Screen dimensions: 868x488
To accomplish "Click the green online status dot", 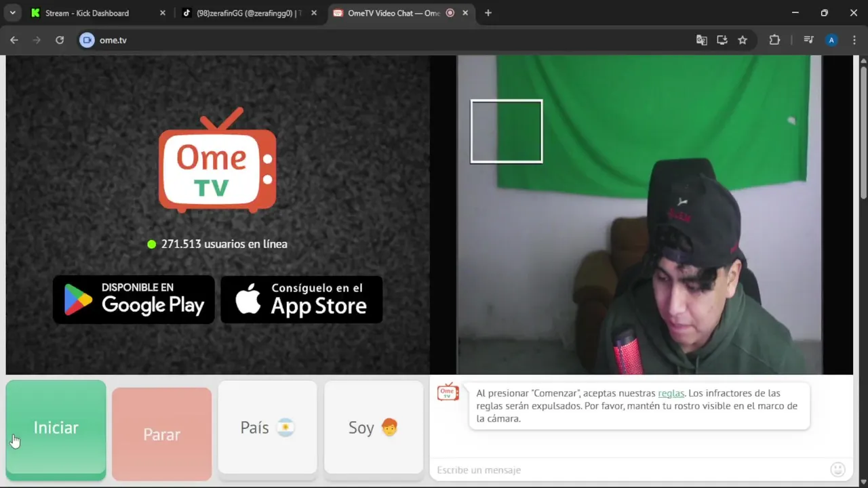I will pyautogui.click(x=152, y=244).
